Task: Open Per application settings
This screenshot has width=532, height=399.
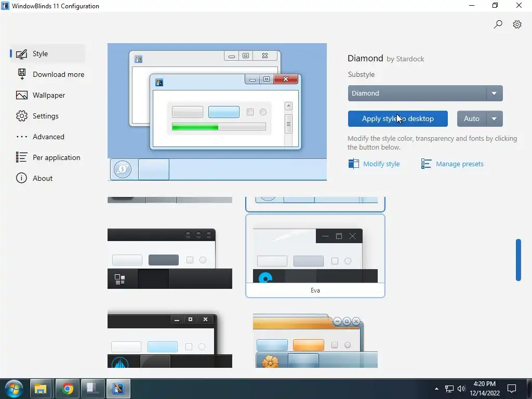Action: [x=48, y=157]
